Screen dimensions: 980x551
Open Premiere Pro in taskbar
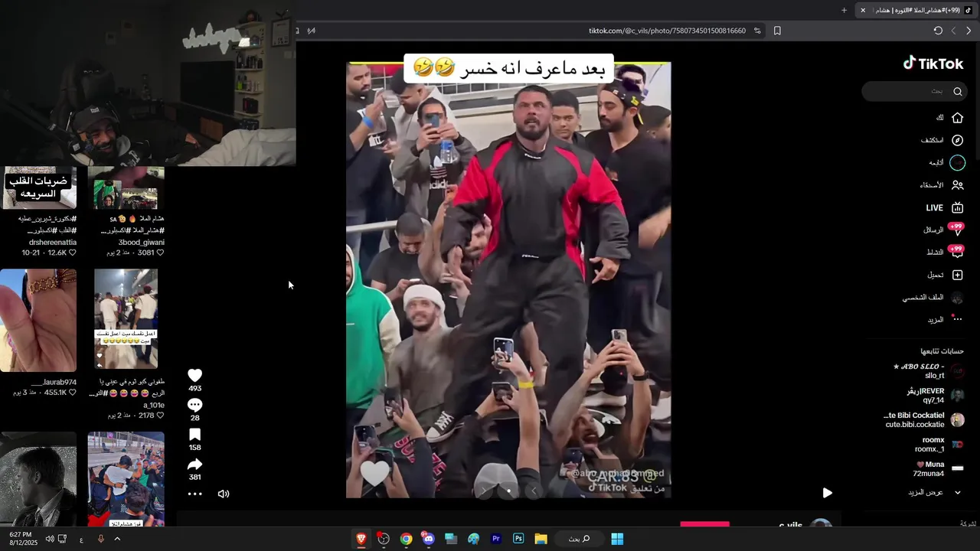(x=496, y=539)
